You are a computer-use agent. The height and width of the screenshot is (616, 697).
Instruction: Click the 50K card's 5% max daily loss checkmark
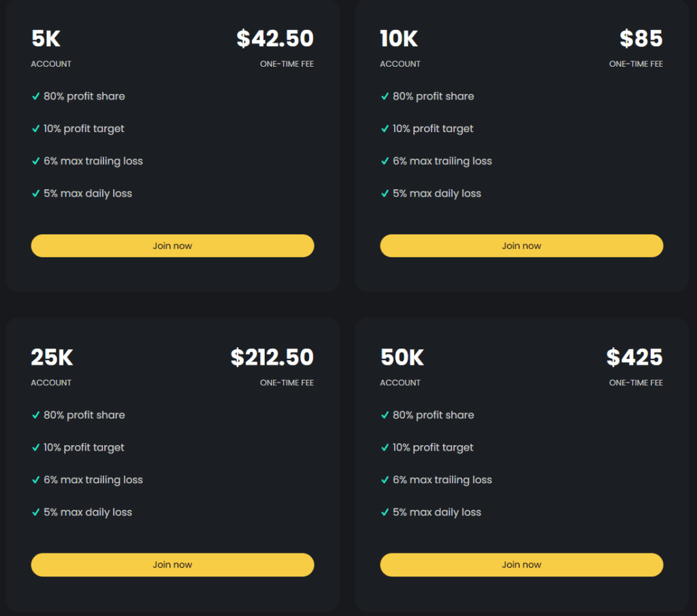click(x=385, y=512)
